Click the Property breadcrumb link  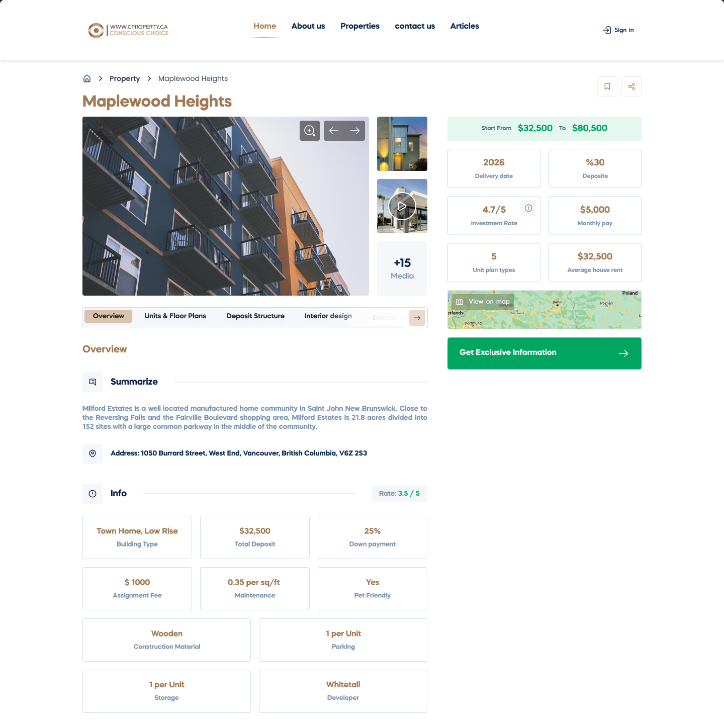pyautogui.click(x=125, y=78)
